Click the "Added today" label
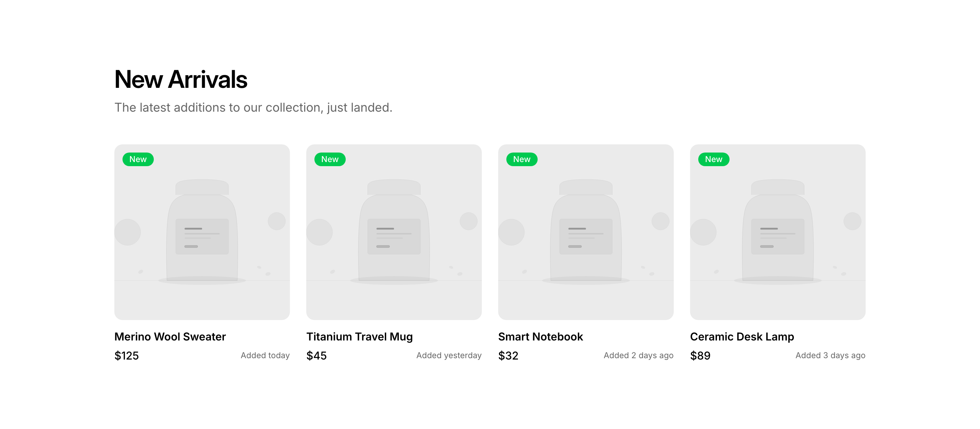The height and width of the screenshot is (429, 980). [265, 355]
